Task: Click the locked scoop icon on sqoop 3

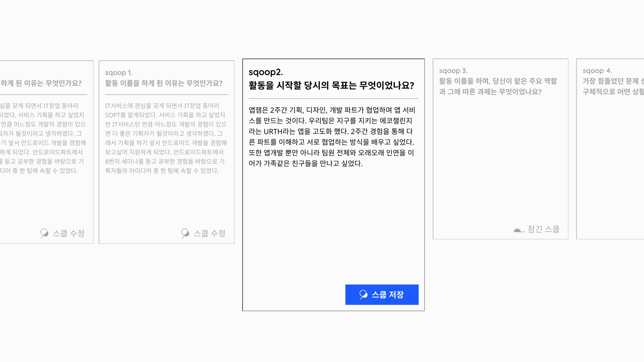Action: [519, 230]
